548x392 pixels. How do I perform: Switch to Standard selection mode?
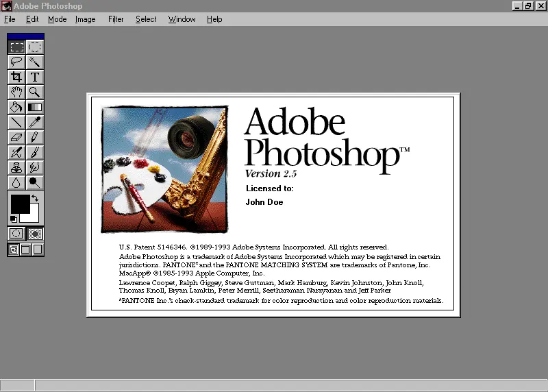click(16, 234)
